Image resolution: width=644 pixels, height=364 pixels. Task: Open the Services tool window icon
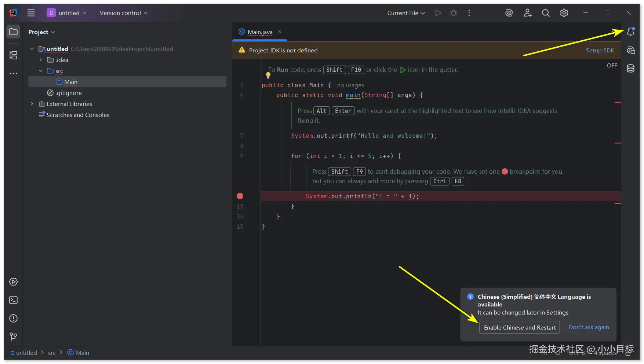point(13,282)
